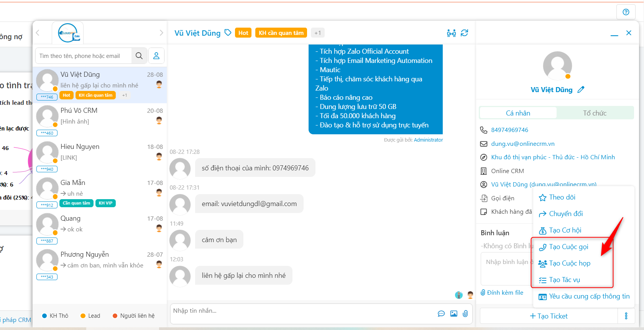644x330 pixels.
Task: Click the Khu đô thị vạn phúc address link
Action: coord(553,157)
